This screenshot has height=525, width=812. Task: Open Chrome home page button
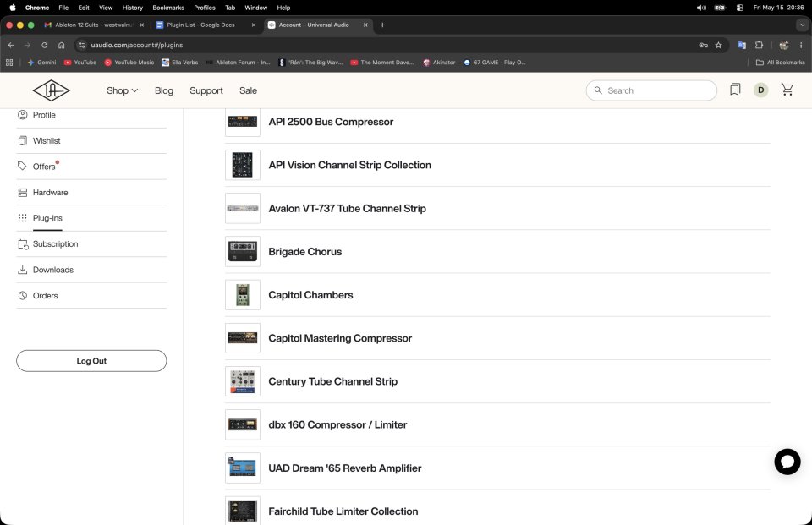point(61,45)
